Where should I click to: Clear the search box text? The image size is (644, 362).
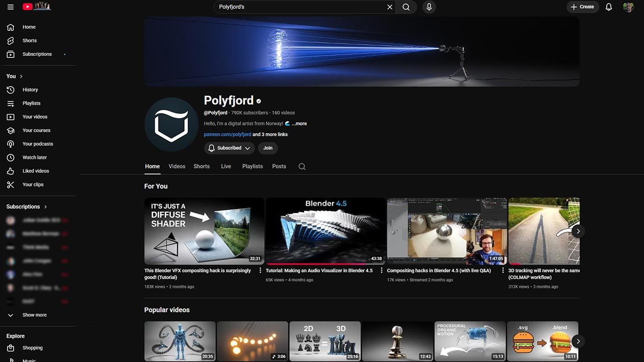tap(389, 7)
